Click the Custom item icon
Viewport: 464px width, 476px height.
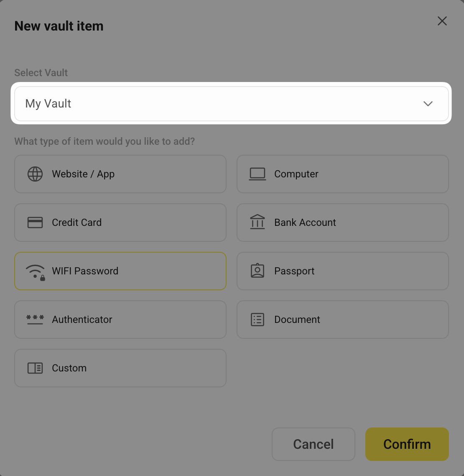point(35,368)
